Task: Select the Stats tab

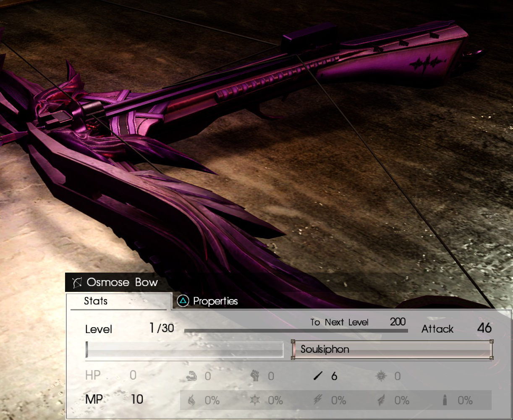Action: 119,301
